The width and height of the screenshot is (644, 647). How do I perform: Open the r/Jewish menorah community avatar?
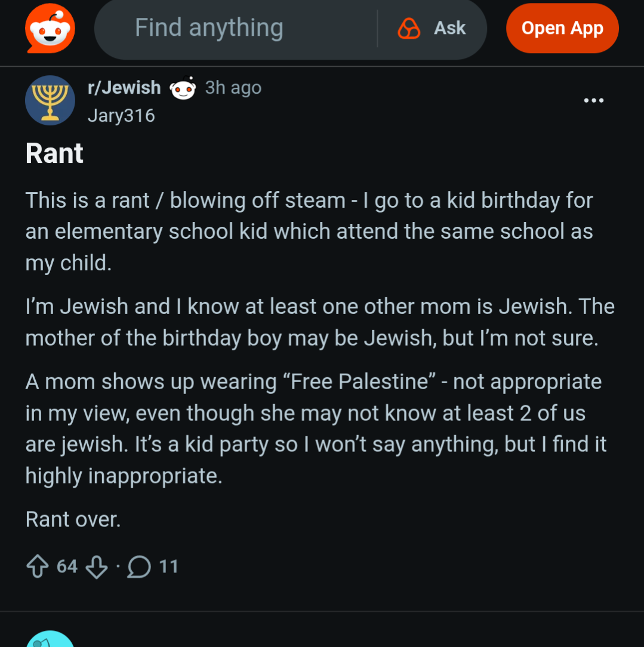pyautogui.click(x=50, y=100)
